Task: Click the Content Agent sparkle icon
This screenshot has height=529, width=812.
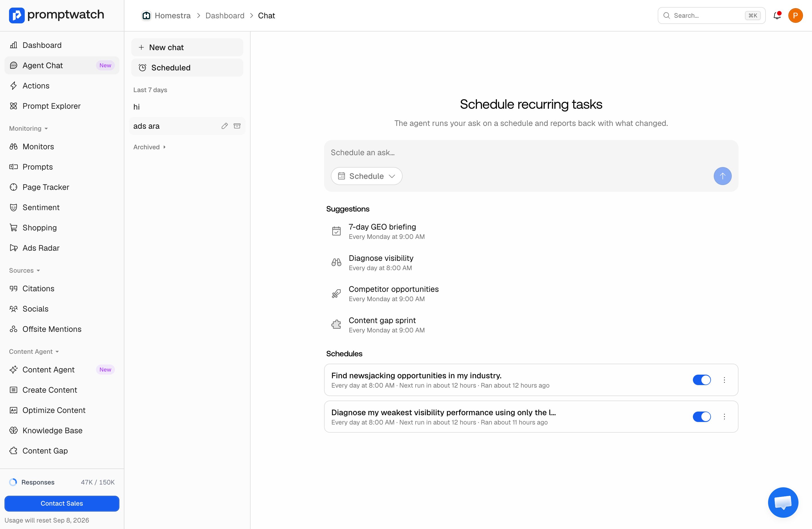Action: [x=14, y=370]
